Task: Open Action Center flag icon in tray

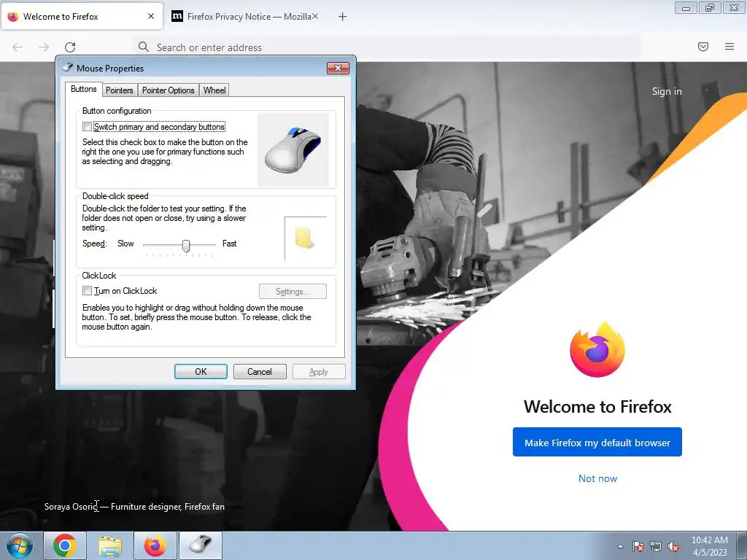Action: 638,546
